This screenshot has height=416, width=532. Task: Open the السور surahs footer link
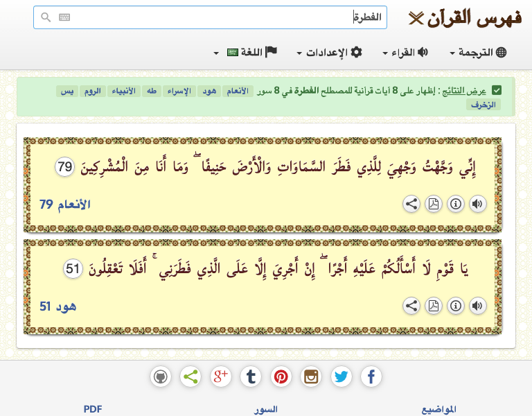[266, 409]
